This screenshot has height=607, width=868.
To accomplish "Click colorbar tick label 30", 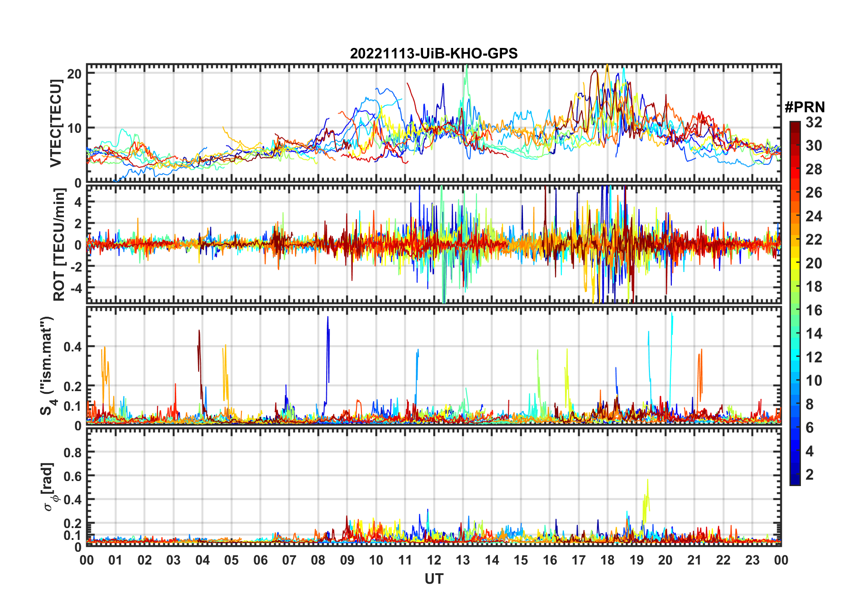I will tap(814, 146).
